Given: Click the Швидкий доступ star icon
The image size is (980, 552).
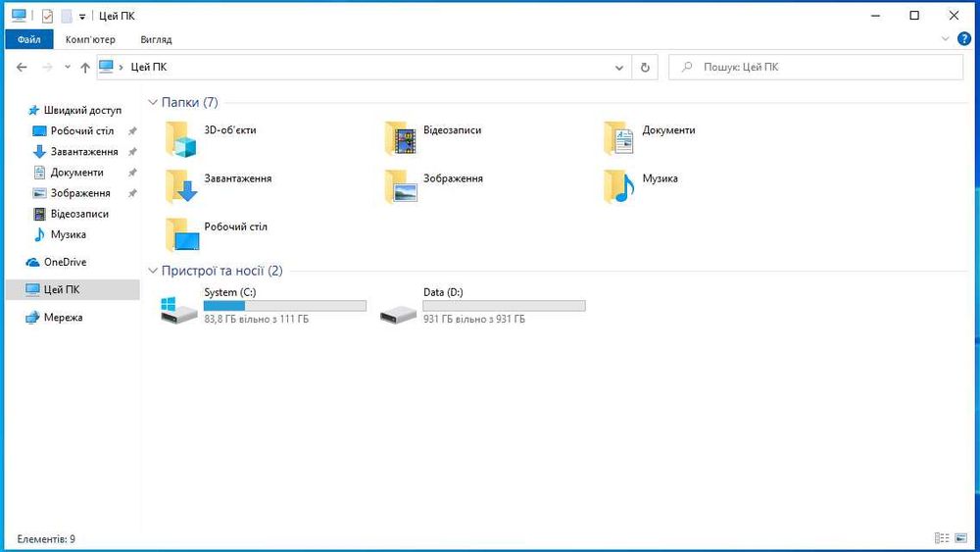Looking at the screenshot, I should [x=33, y=110].
